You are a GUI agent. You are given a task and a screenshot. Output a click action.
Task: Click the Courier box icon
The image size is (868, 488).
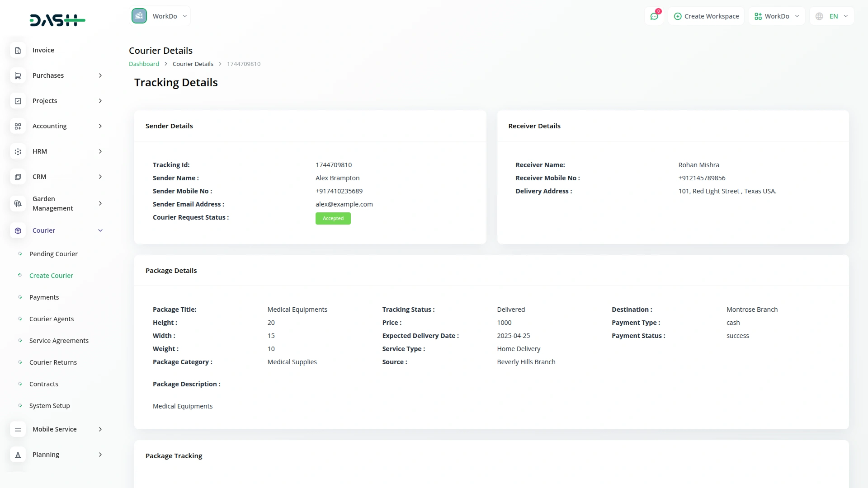(18, 231)
